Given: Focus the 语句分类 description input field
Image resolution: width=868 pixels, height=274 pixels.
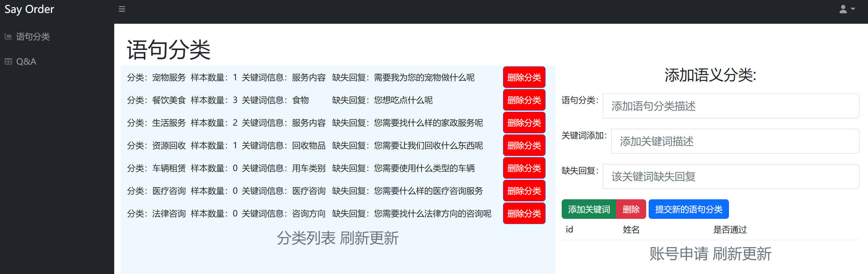Looking at the screenshot, I should click(x=731, y=106).
